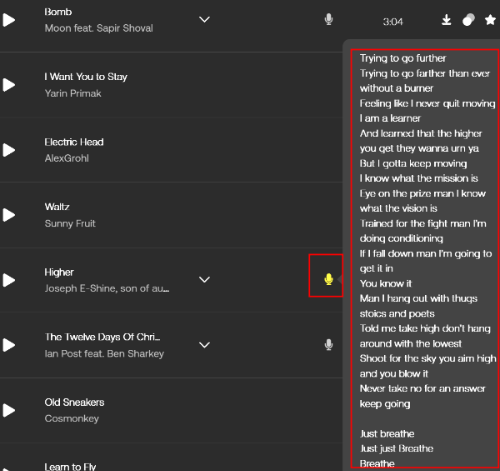500x471 pixels.
Task: Click lyric line 'Just just Breathe'
Action: click(396, 449)
